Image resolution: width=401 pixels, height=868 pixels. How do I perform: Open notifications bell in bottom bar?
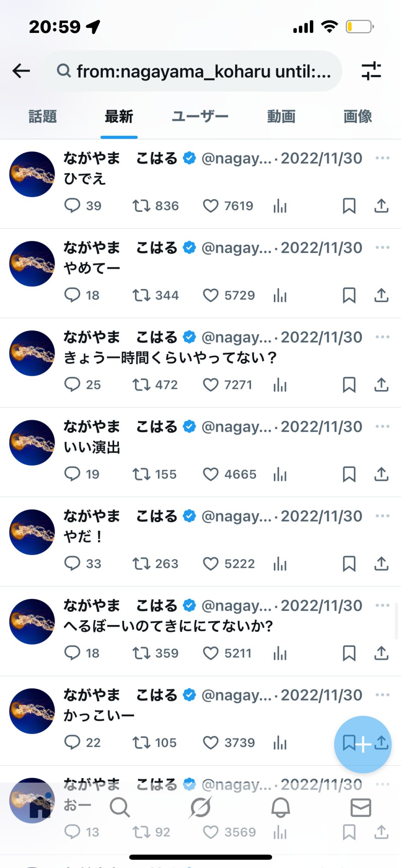point(280,808)
